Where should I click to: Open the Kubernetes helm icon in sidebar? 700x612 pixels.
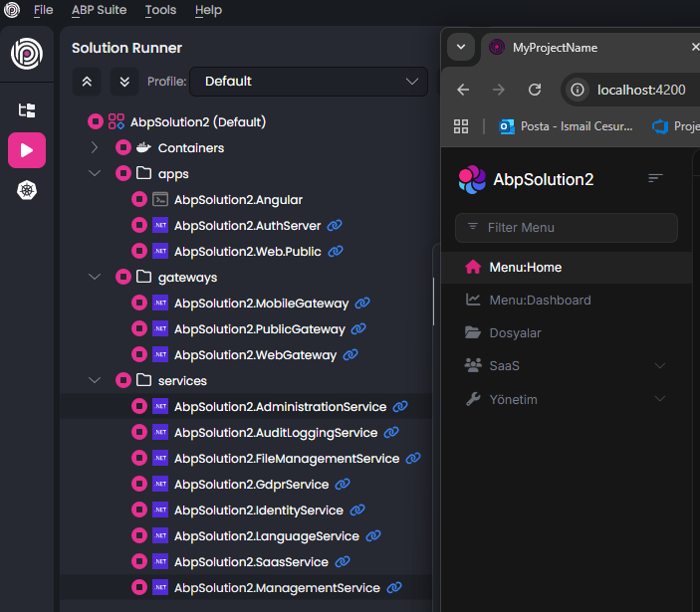(27, 190)
